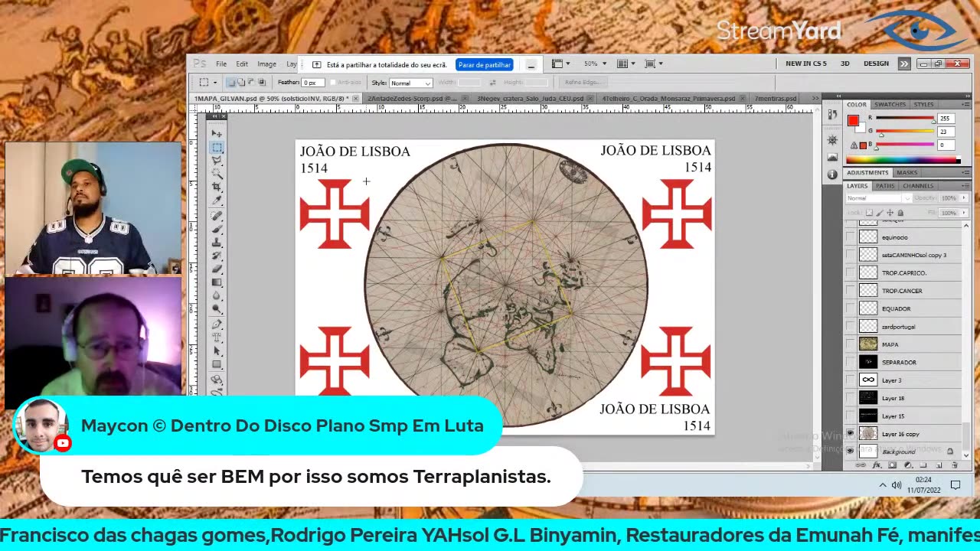This screenshot has height=551, width=980.
Task: Select the Move tool
Action: pyautogui.click(x=217, y=133)
